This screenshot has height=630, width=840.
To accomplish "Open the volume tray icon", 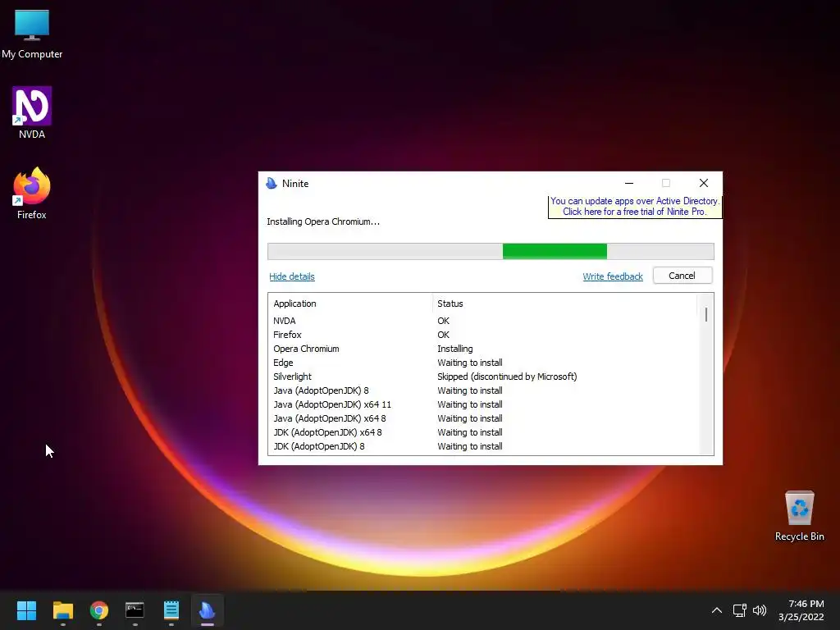I will (x=760, y=610).
